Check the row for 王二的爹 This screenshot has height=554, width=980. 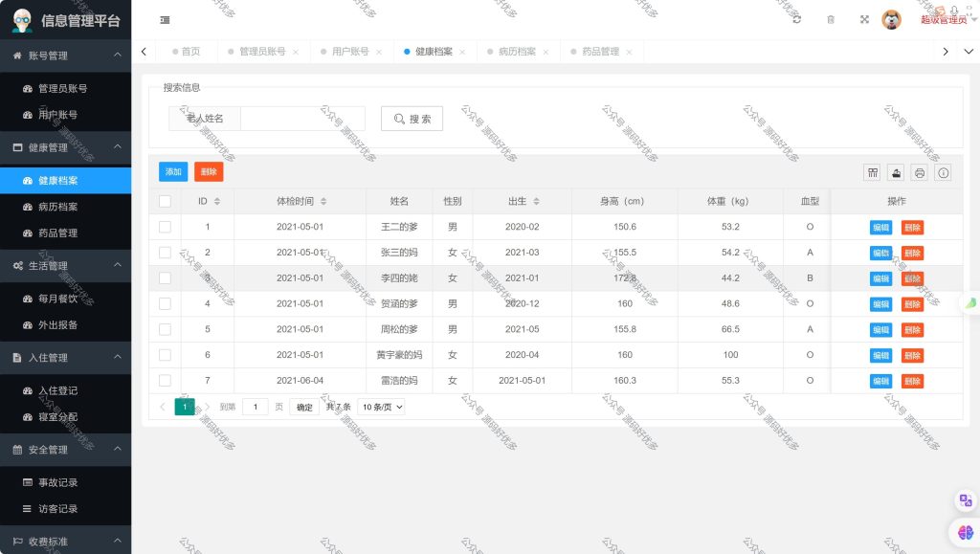165,227
